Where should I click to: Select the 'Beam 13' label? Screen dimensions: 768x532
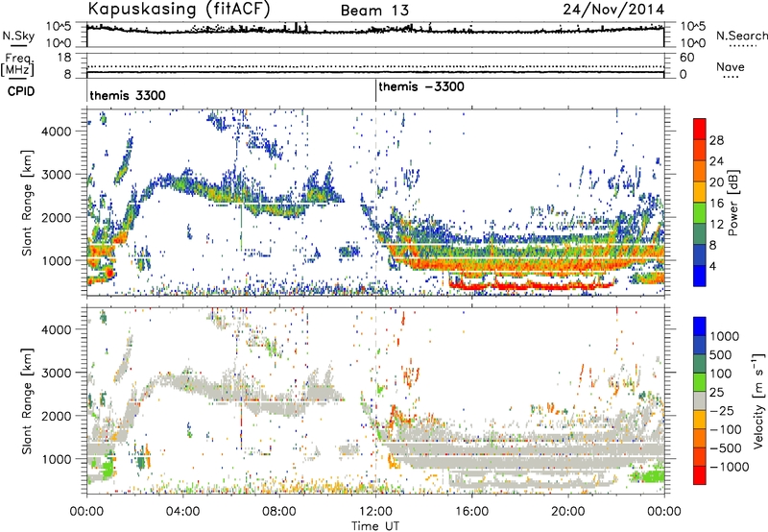click(374, 11)
